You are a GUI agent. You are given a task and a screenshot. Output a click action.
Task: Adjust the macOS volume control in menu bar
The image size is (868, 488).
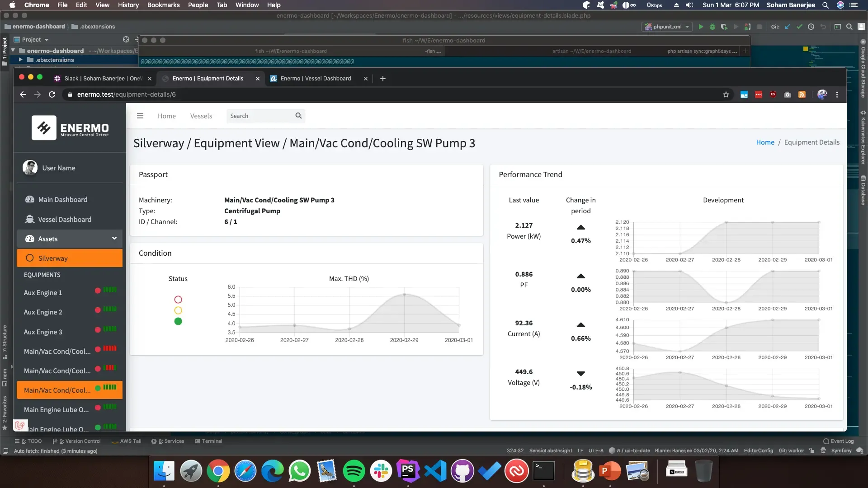click(689, 5)
